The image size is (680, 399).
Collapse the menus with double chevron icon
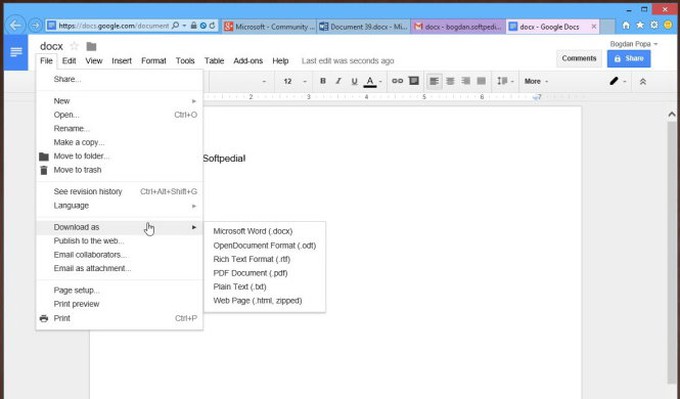pyautogui.click(x=643, y=81)
